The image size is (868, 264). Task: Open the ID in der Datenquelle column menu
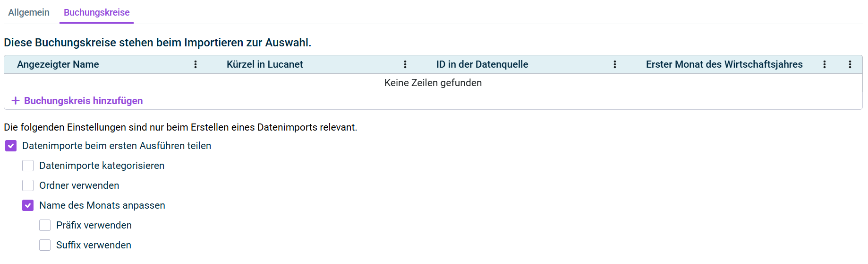tap(615, 64)
